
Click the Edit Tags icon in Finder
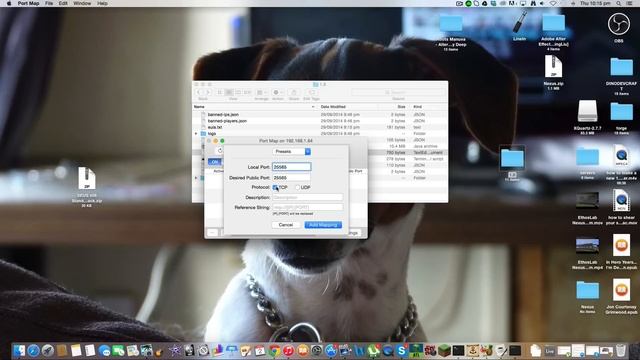click(311, 93)
